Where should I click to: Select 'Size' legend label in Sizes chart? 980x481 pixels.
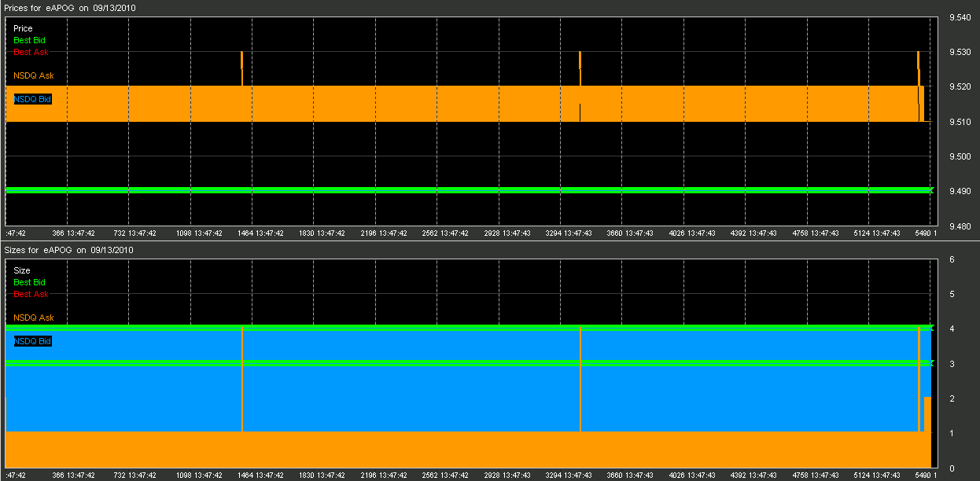(x=22, y=270)
